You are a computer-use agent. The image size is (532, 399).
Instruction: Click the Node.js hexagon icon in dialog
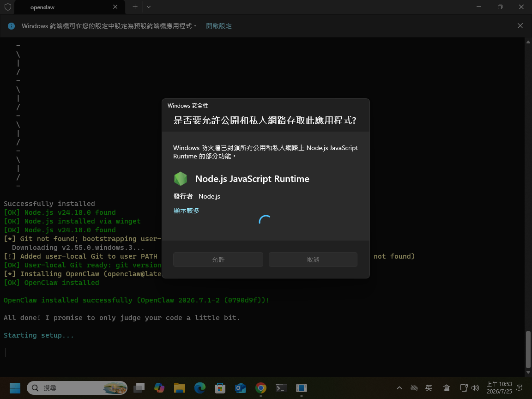pos(181,179)
